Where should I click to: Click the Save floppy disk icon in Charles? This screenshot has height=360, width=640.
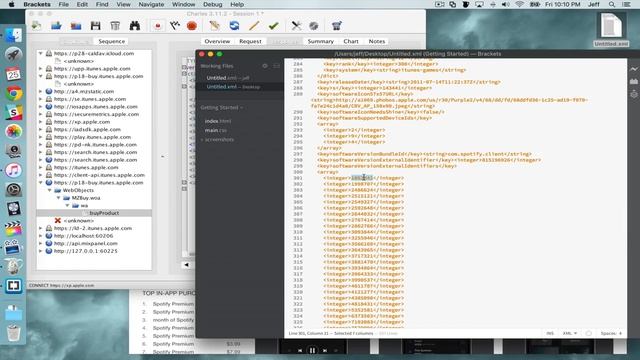coord(96,26)
